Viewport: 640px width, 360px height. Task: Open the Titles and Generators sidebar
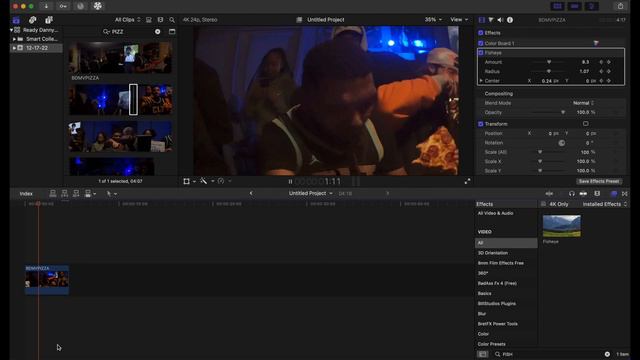point(49,20)
